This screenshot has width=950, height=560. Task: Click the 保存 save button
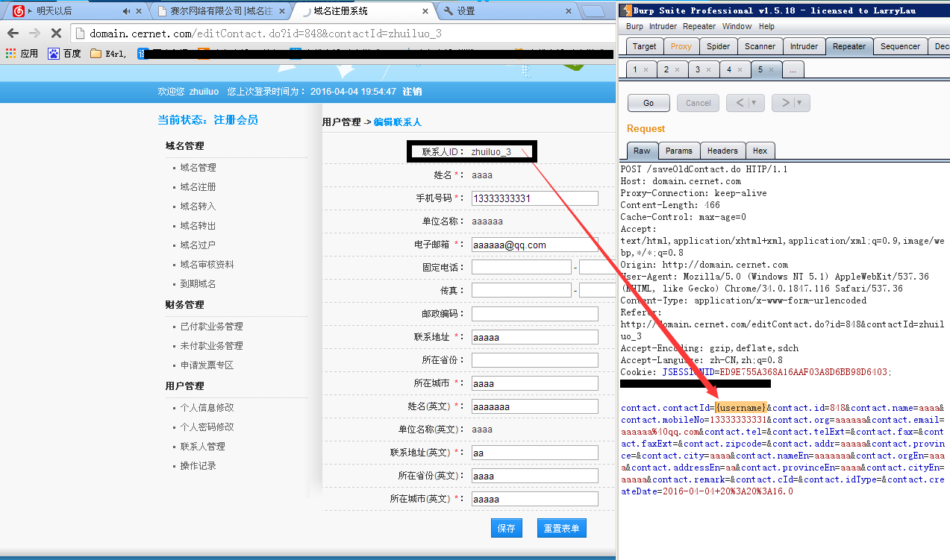coord(506,528)
